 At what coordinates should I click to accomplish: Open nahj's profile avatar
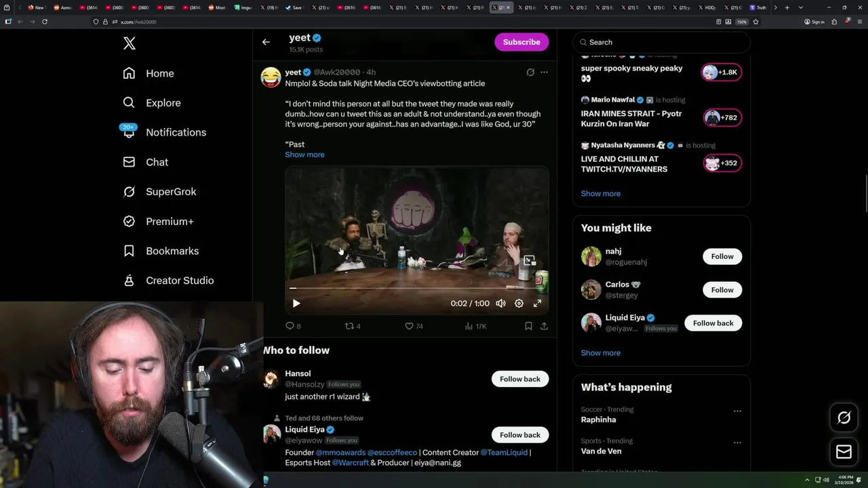coord(591,256)
